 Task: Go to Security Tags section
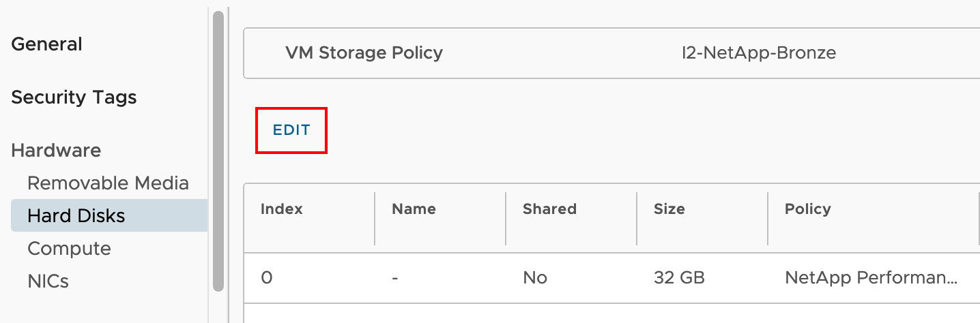pyautogui.click(x=74, y=97)
